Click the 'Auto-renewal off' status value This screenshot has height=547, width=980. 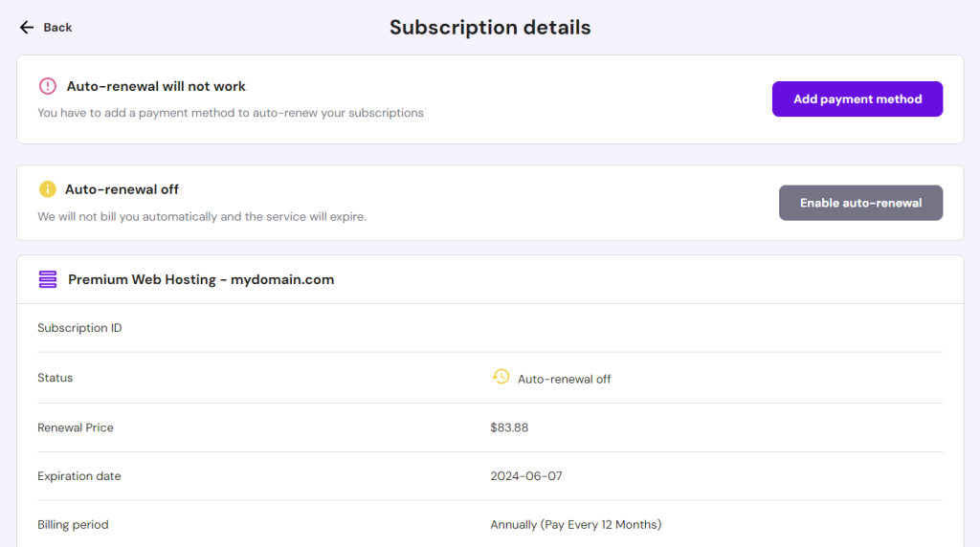pyautogui.click(x=564, y=379)
